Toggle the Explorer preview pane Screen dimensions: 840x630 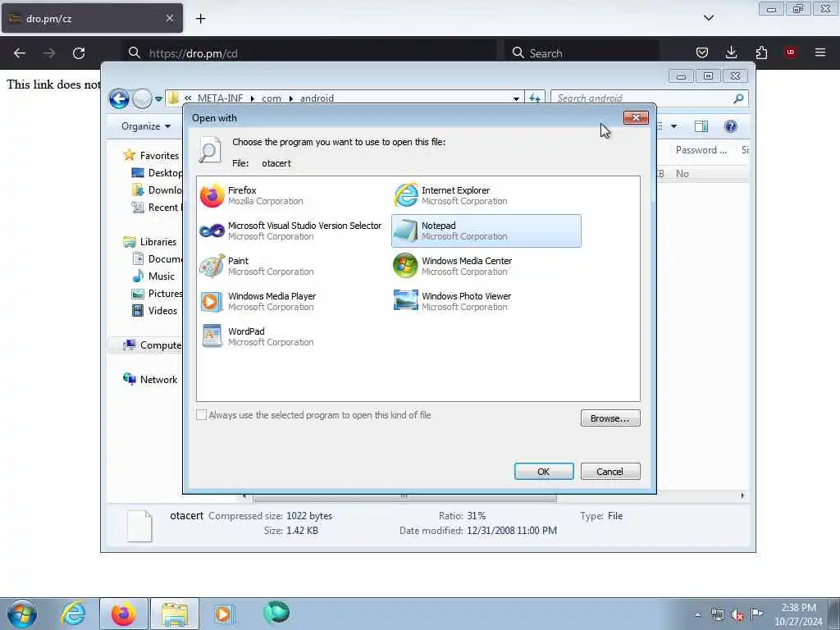coord(701,126)
